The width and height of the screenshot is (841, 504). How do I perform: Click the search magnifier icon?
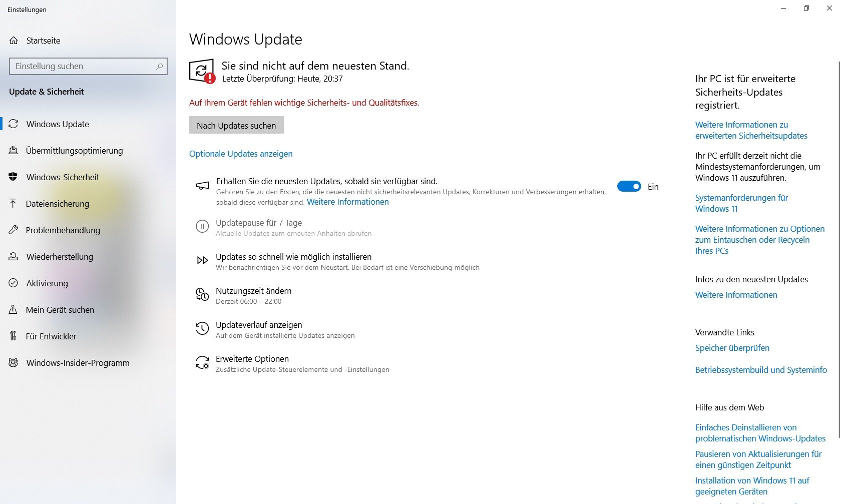160,66
